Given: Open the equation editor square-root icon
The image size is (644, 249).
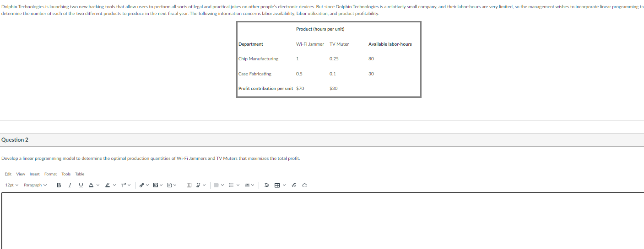Looking at the screenshot, I should [x=294, y=185].
